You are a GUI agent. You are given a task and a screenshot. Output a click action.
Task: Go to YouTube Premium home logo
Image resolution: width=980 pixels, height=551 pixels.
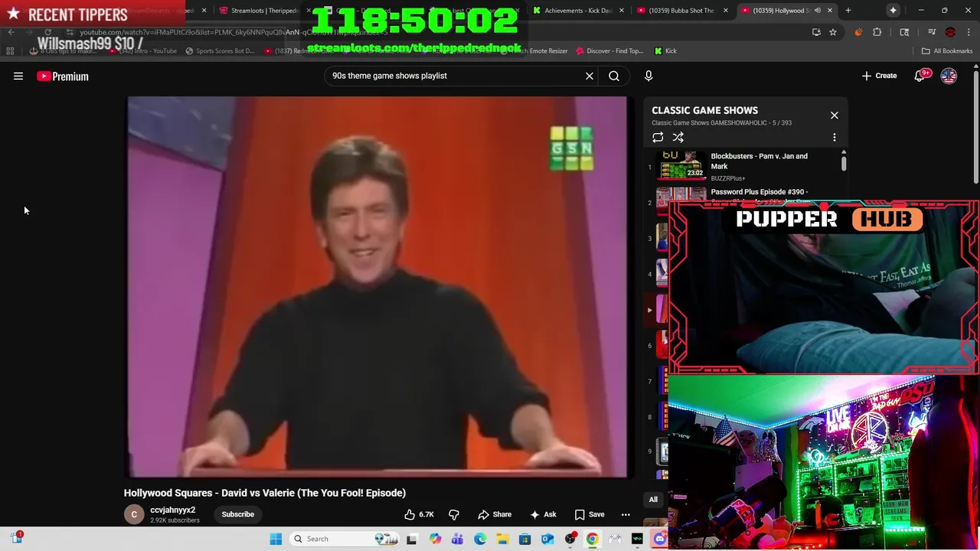point(63,76)
